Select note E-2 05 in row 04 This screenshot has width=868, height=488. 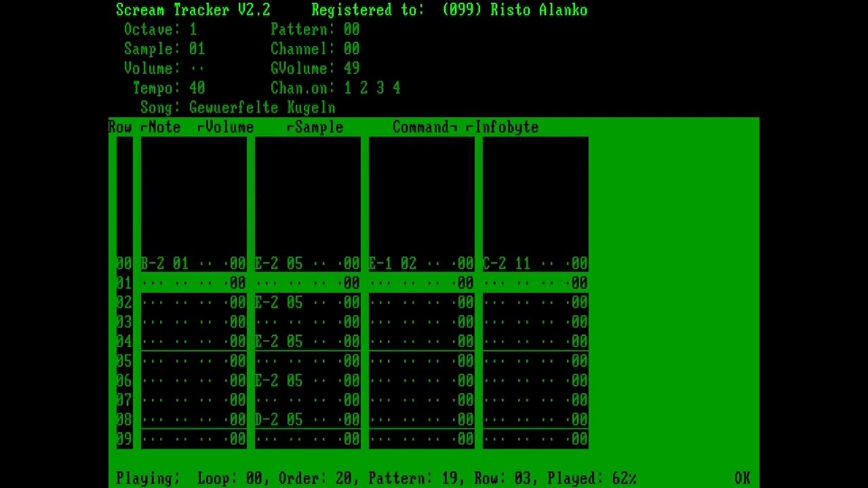[x=279, y=342]
